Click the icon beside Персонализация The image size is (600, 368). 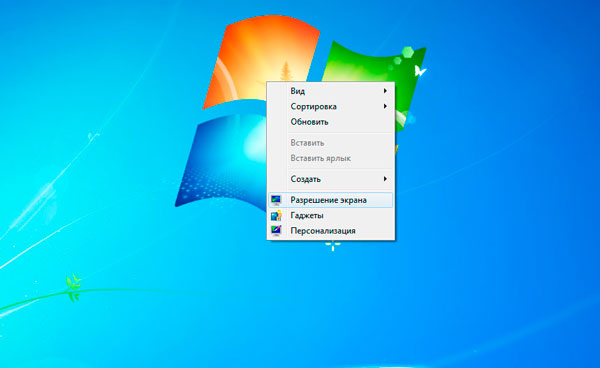276,231
